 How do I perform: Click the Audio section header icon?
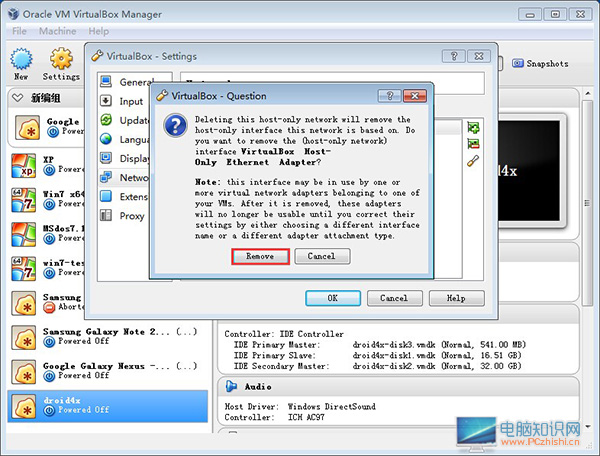(231, 386)
